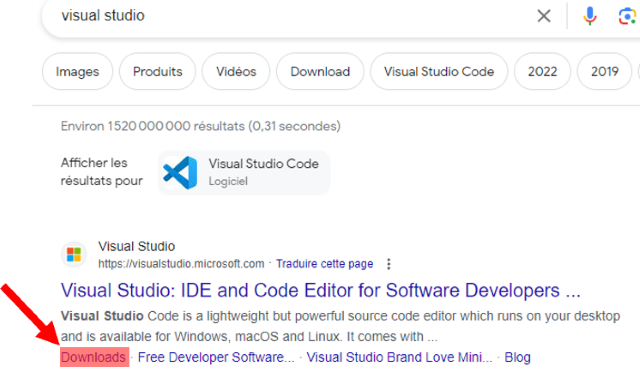The height and width of the screenshot is (391, 640).
Task: Open the Blog sitelink
Action: coord(517,357)
